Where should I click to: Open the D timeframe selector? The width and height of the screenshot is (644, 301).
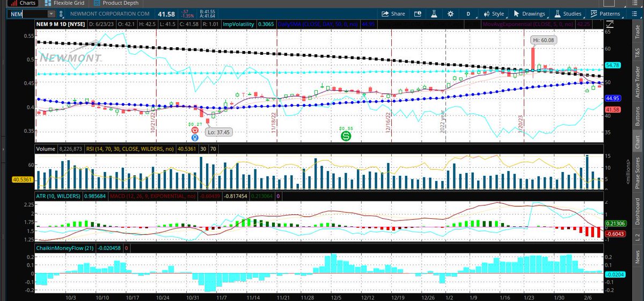[x=469, y=13]
